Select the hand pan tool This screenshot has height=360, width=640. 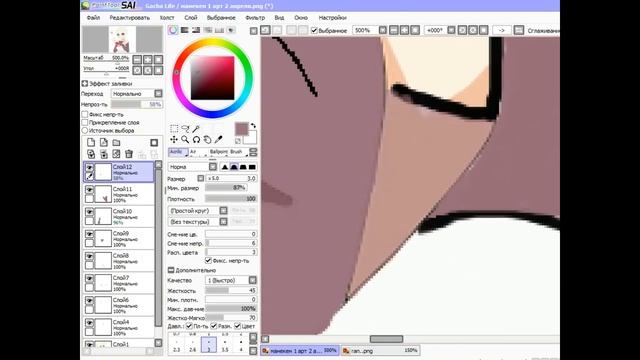coord(207,140)
